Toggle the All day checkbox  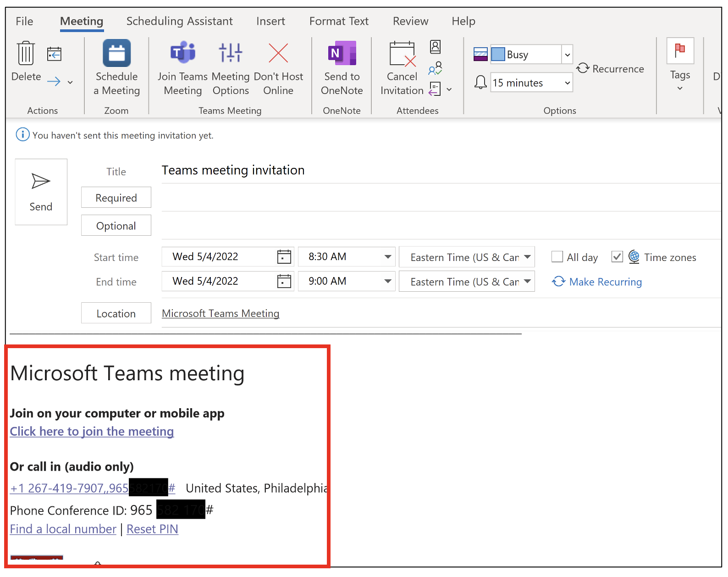(557, 257)
